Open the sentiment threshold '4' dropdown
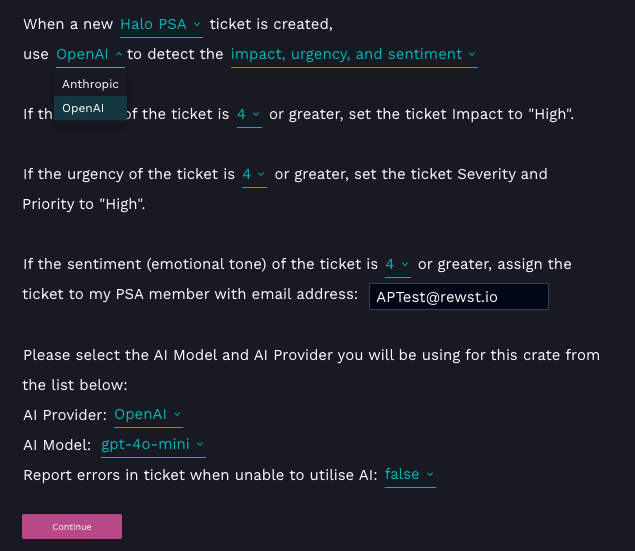This screenshot has height=551, width=635. click(396, 265)
